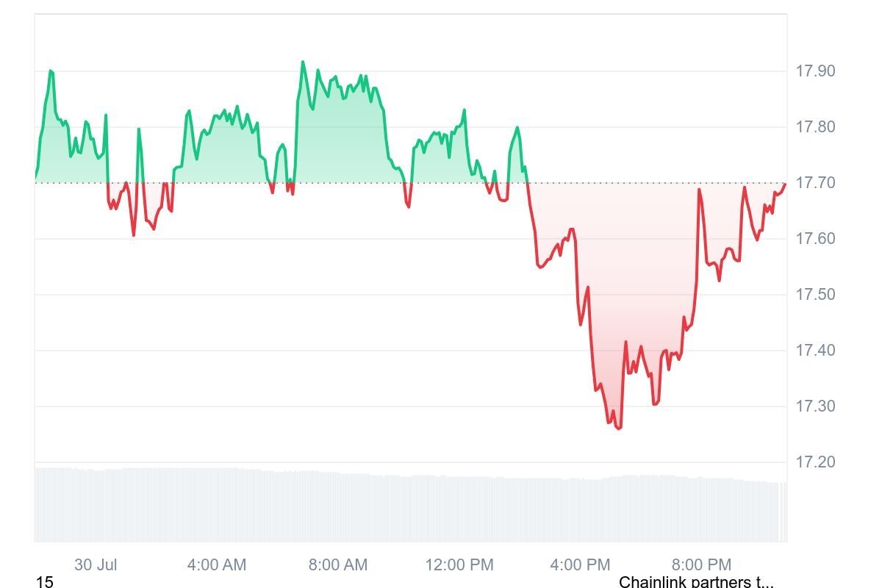Click the 8:00 AM time label
Viewport: 882px width, 588px height.
[x=338, y=565]
